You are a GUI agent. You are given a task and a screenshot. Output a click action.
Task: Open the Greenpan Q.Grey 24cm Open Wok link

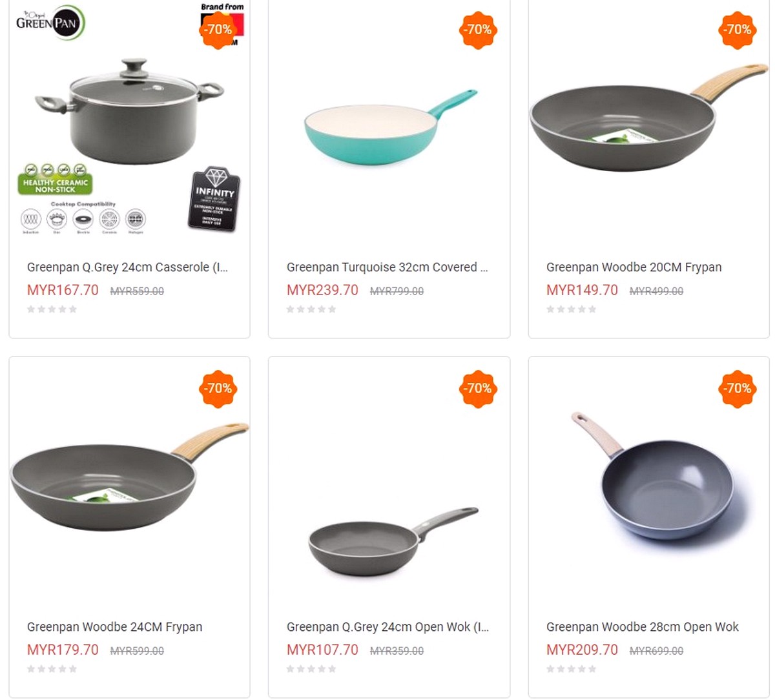pyautogui.click(x=387, y=627)
